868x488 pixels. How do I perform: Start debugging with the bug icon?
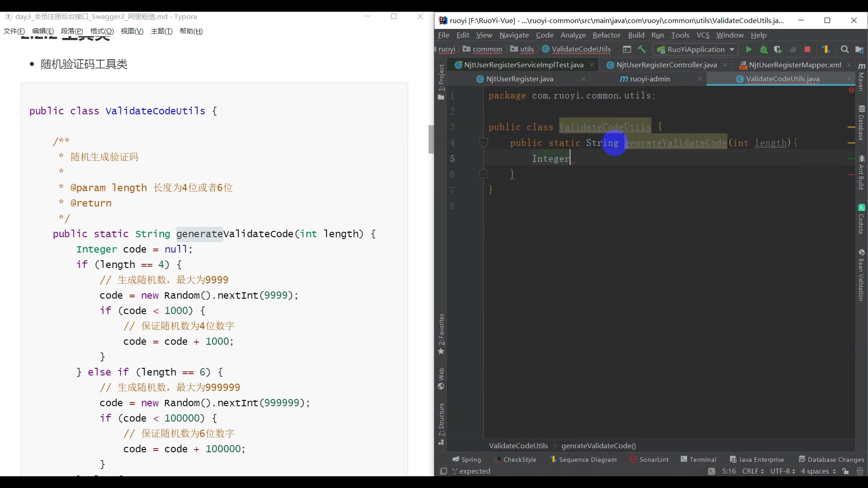click(x=764, y=50)
